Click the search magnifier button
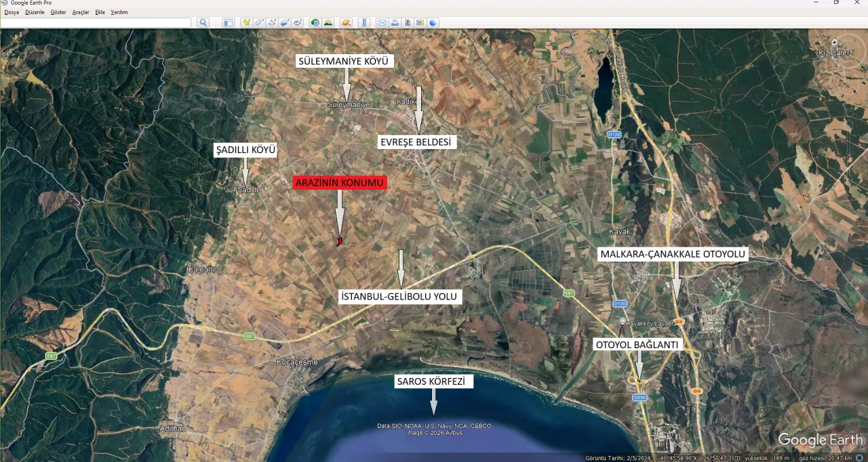Image resolution: width=868 pixels, height=462 pixels. (203, 22)
